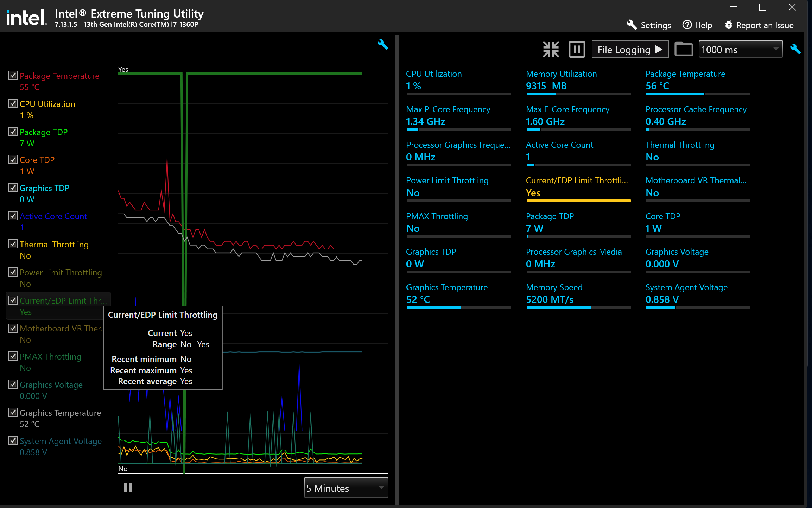812x508 pixels.
Task: Click the Report an Issue bug icon
Action: pyautogui.click(x=729, y=25)
